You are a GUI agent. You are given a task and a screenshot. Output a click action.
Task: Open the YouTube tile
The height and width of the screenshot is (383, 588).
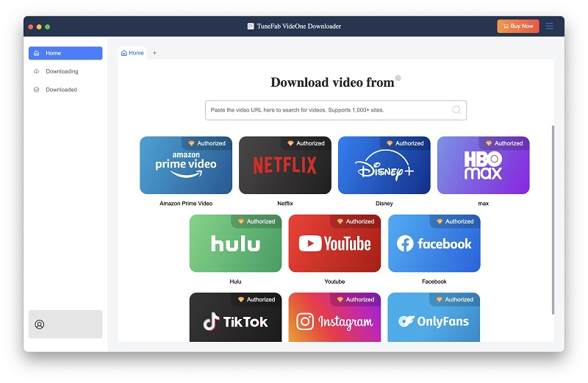[334, 243]
